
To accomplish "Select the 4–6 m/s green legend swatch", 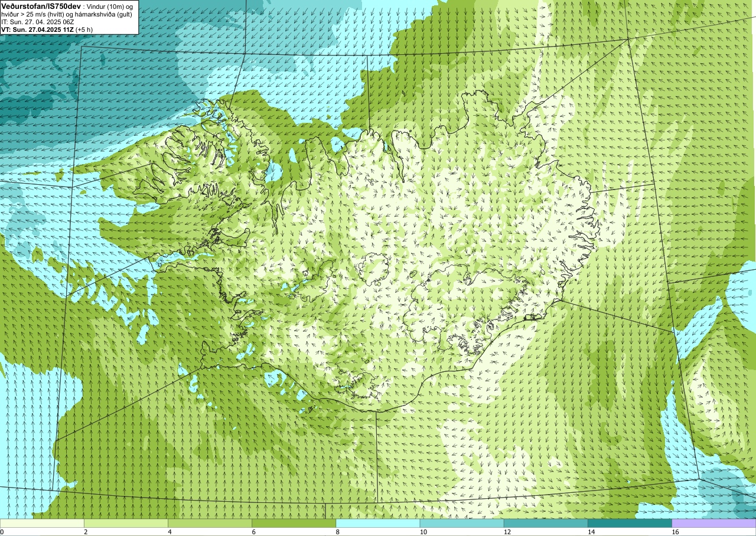I will pyautogui.click(x=210, y=523).
